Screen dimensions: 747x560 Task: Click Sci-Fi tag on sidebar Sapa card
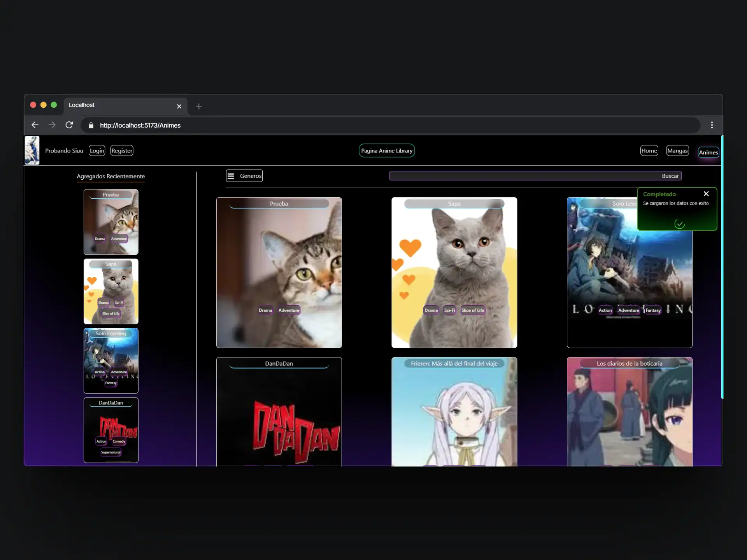click(119, 303)
